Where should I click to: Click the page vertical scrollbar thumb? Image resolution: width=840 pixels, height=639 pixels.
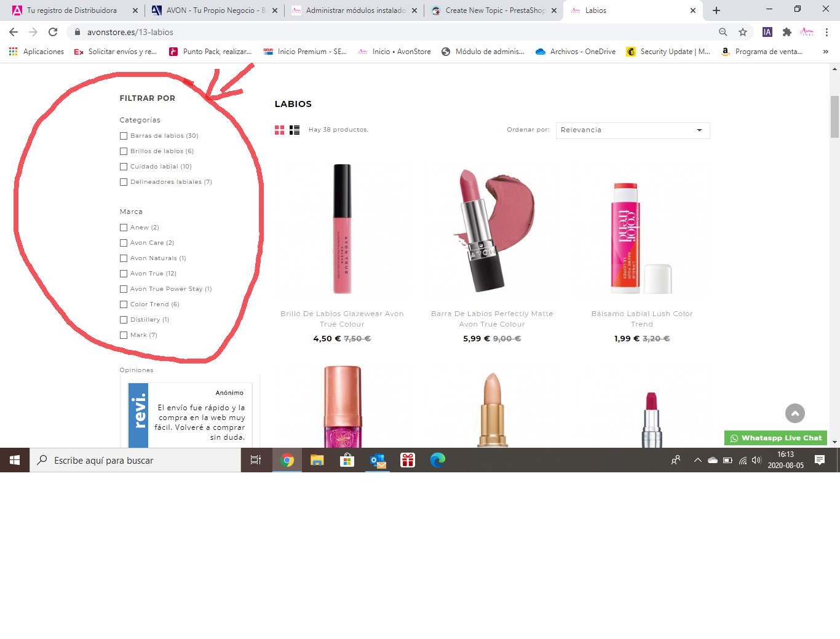click(x=834, y=117)
